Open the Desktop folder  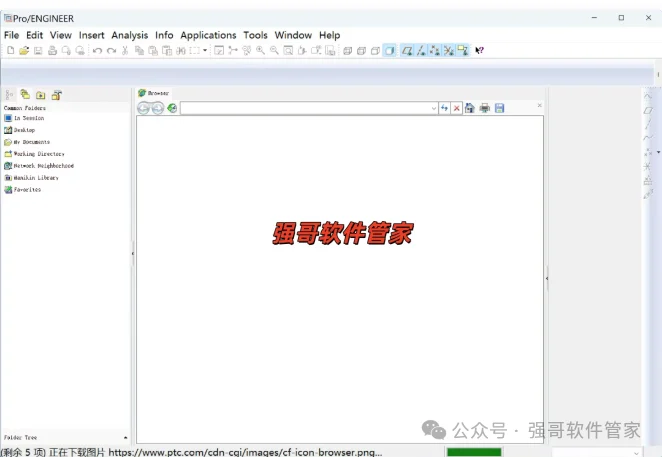[x=20, y=130]
